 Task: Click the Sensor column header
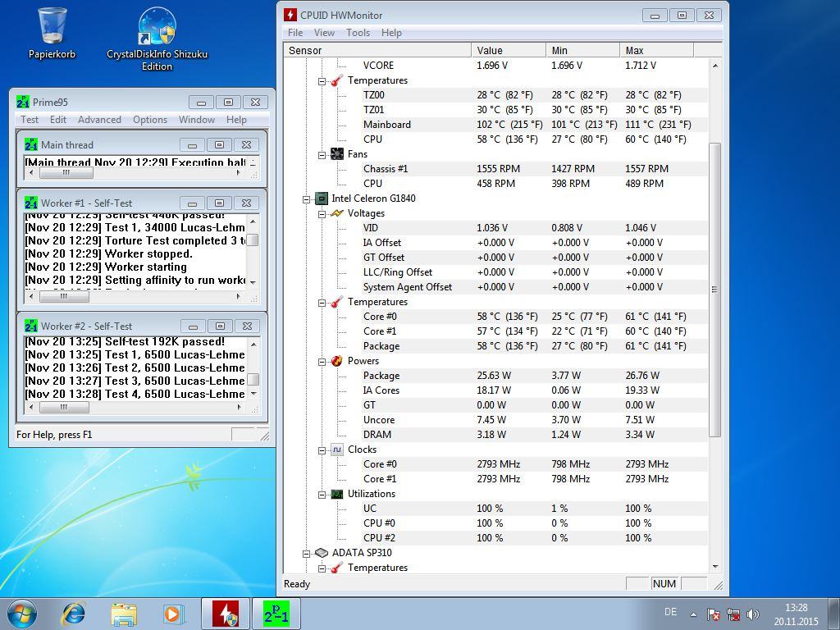click(x=377, y=50)
